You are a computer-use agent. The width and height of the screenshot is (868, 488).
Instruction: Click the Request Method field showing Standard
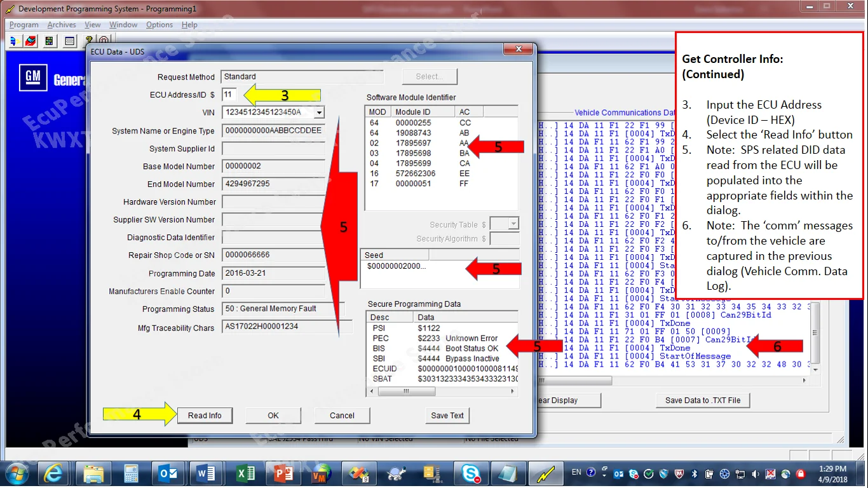click(x=302, y=77)
